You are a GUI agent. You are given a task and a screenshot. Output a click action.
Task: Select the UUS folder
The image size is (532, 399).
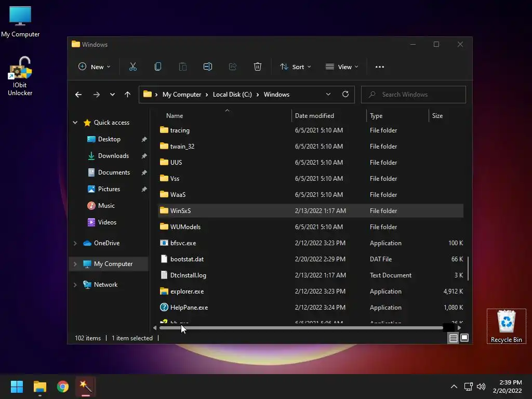(x=311, y=163)
